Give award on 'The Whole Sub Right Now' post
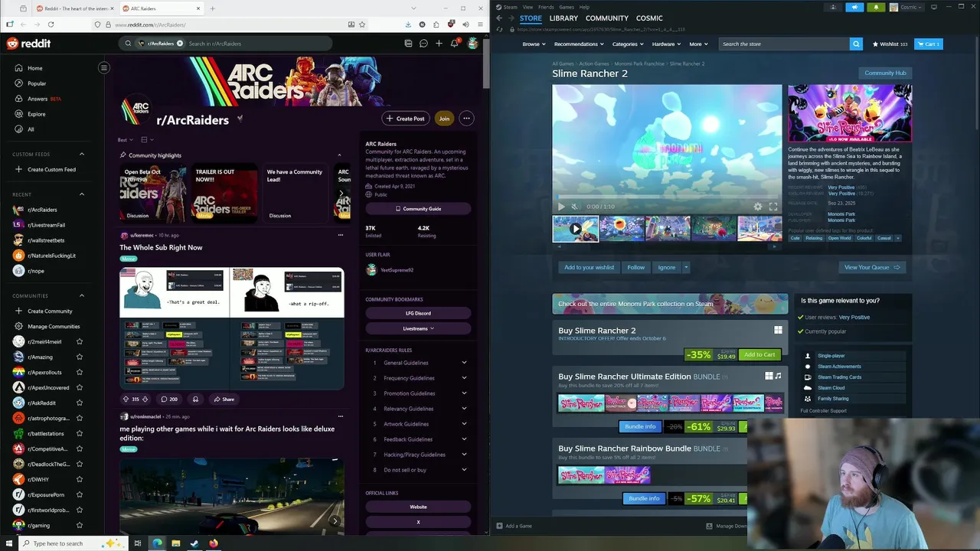The width and height of the screenshot is (980, 551). [195, 399]
